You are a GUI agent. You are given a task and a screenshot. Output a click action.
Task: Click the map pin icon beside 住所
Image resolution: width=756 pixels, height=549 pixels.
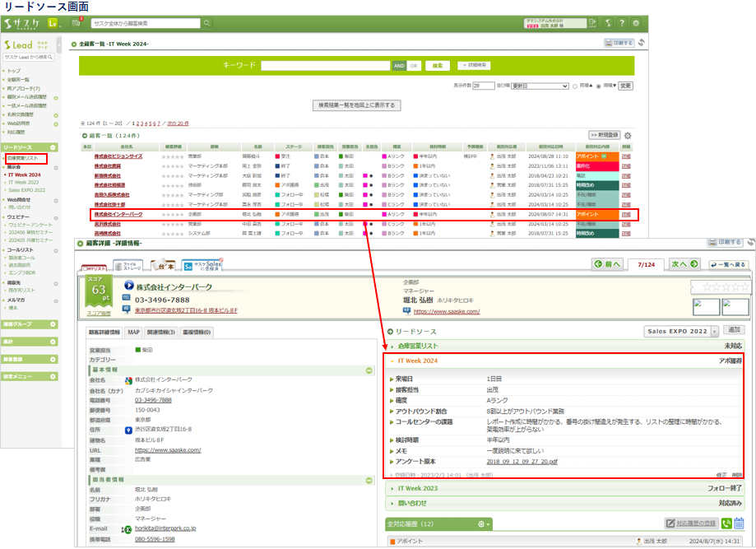128,430
